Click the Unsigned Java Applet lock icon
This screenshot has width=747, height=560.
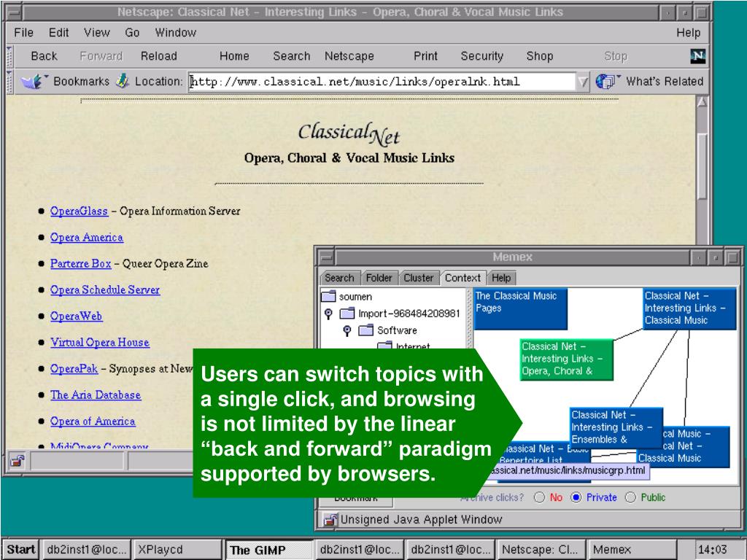[x=330, y=519]
